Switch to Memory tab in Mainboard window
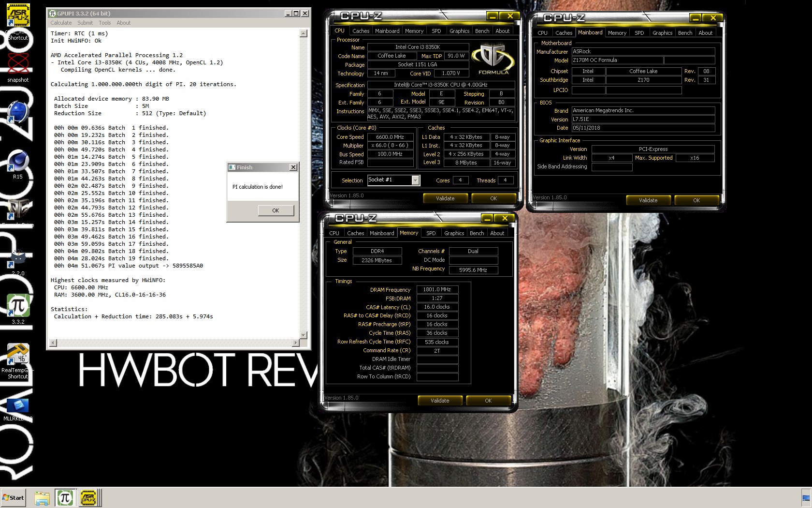Screen dimensions: 812x508 (x=617, y=33)
